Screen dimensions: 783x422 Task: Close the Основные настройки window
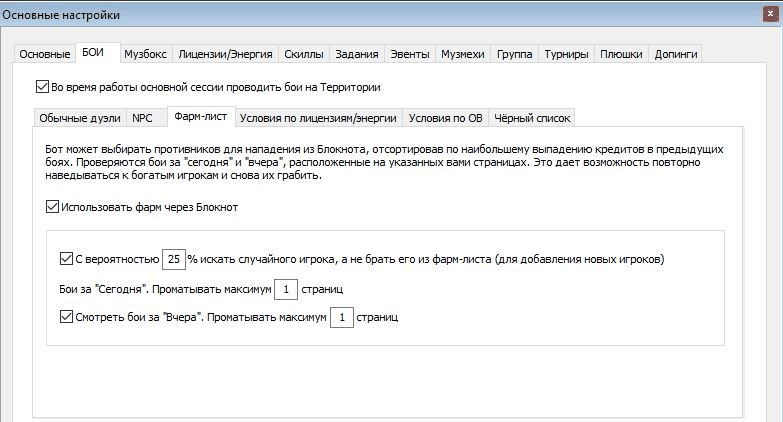click(770, 14)
